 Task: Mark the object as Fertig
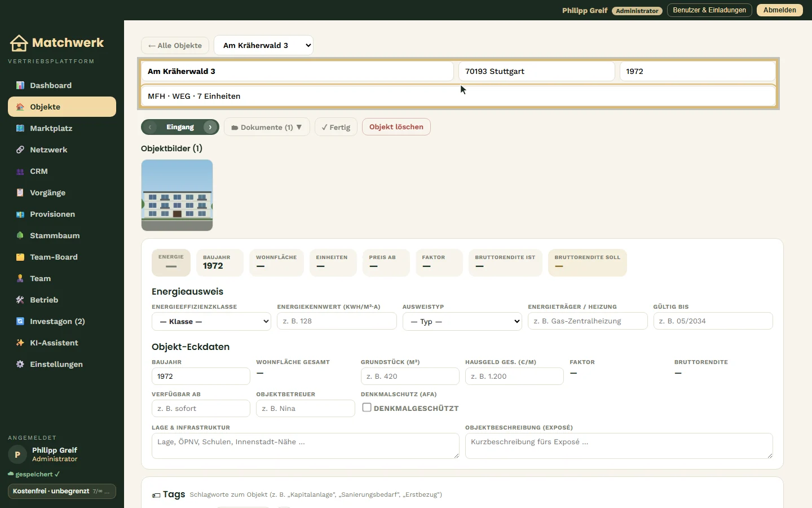(336, 127)
